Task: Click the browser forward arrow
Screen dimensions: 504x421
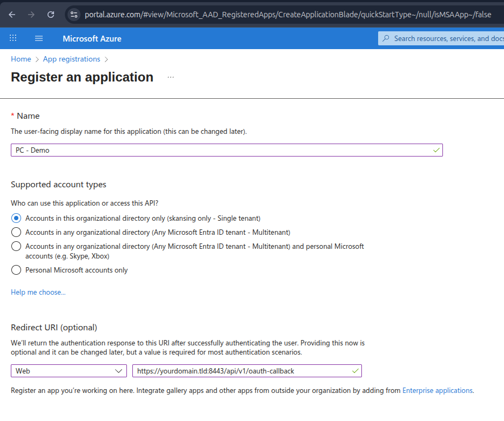Action: [31, 15]
